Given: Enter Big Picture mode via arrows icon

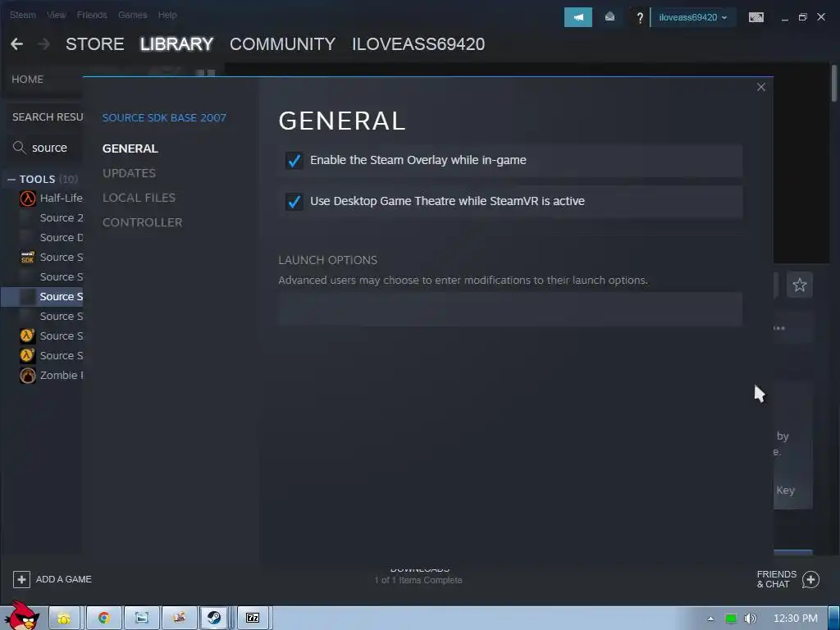Looking at the screenshot, I should coord(756,17).
